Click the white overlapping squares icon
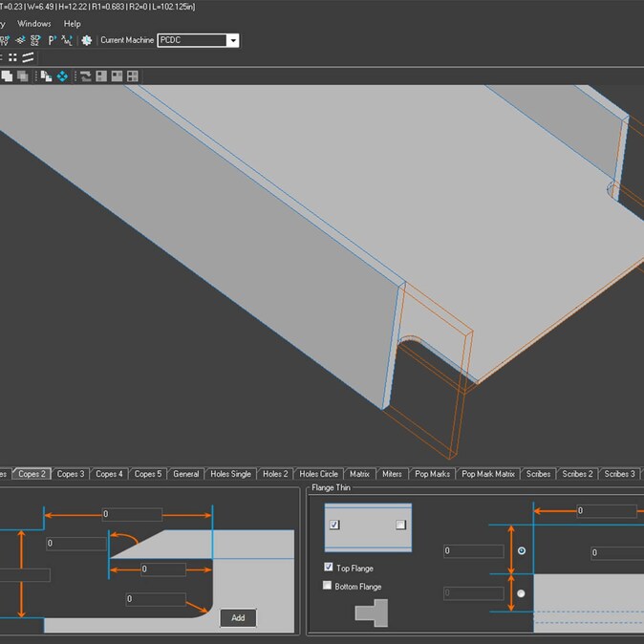The height and width of the screenshot is (644, 644). coord(7,76)
